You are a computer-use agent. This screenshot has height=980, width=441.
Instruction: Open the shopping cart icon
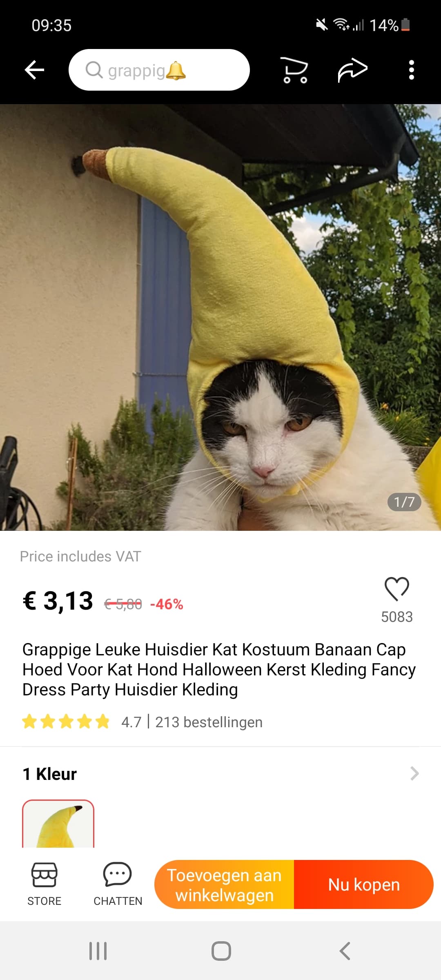pyautogui.click(x=294, y=70)
